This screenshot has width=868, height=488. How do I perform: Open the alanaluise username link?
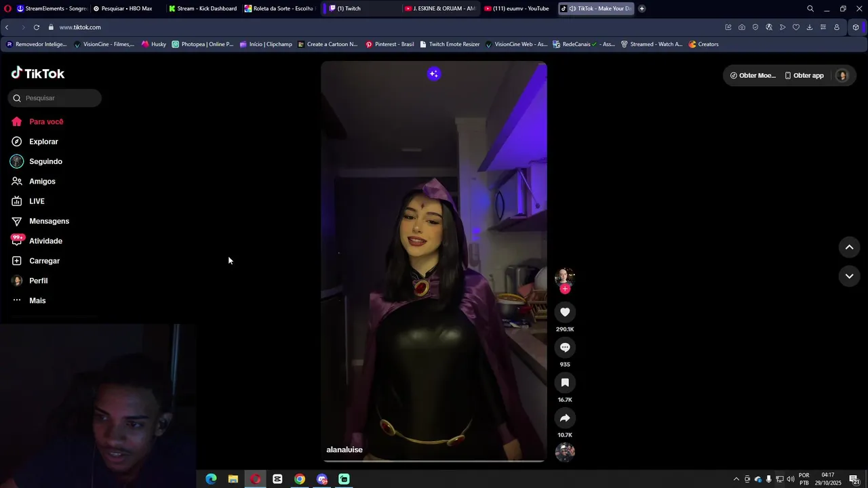coord(344,449)
